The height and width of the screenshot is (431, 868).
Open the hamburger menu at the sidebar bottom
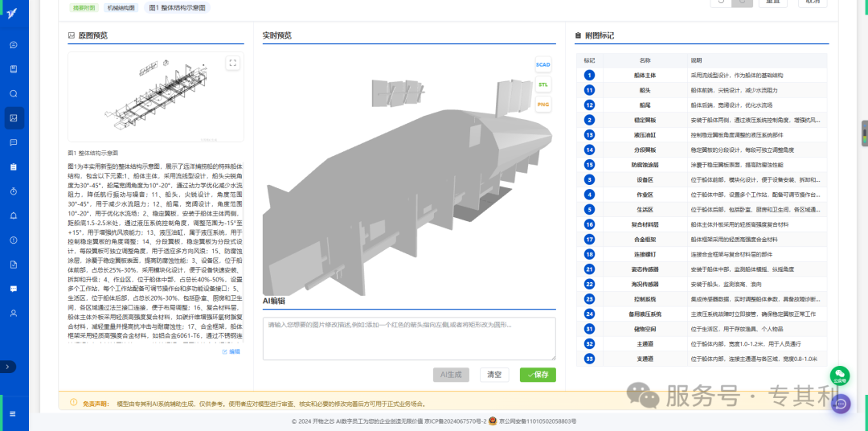click(12, 414)
